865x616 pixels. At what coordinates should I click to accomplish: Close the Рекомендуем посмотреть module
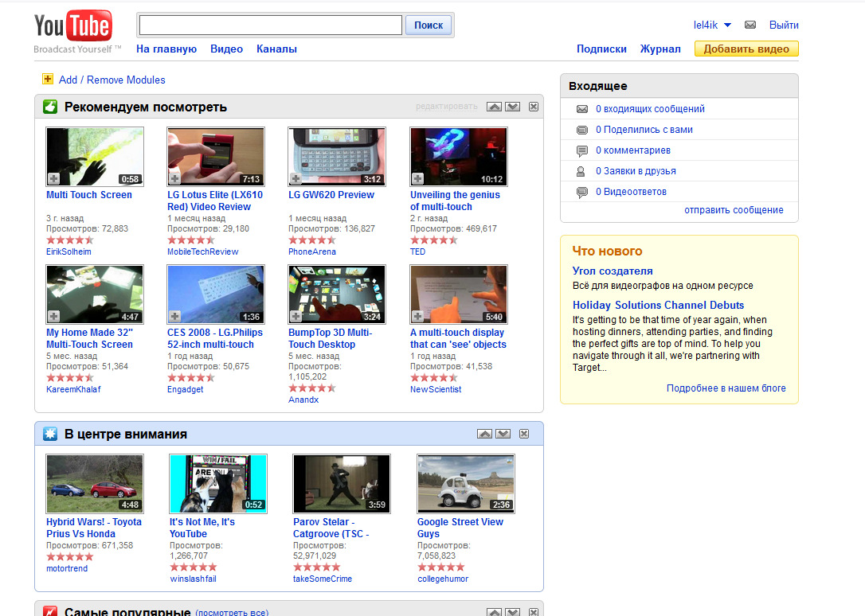534,107
